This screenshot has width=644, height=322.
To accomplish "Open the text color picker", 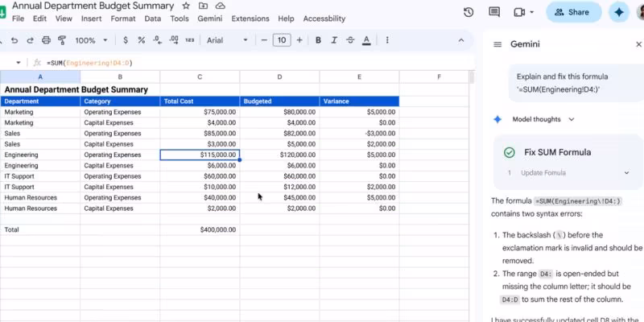I will coord(366,40).
